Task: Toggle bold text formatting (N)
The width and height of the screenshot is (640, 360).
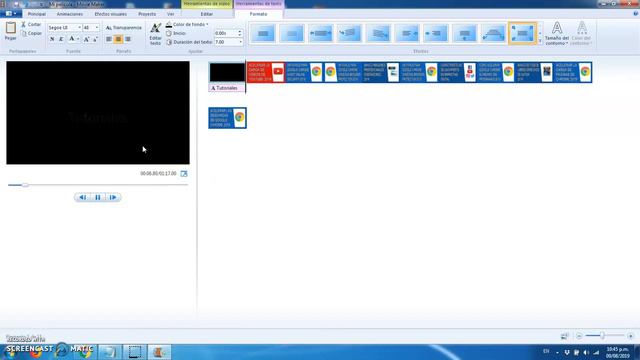Action: 52,39
